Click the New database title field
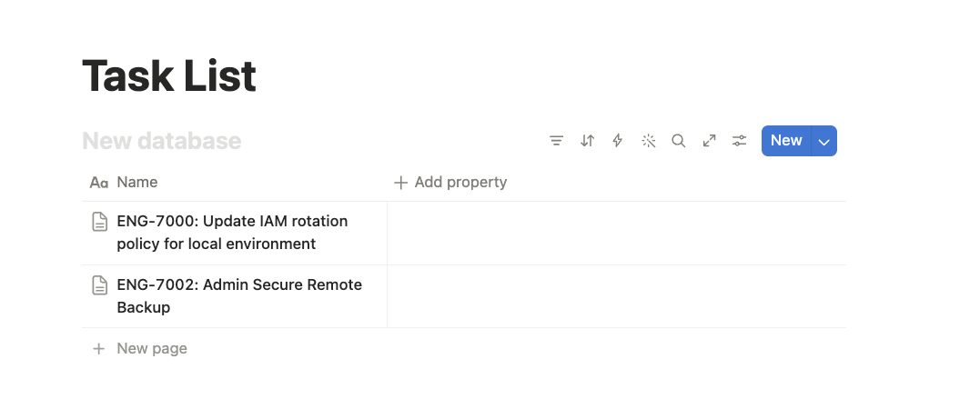The image size is (980, 399). (x=162, y=141)
